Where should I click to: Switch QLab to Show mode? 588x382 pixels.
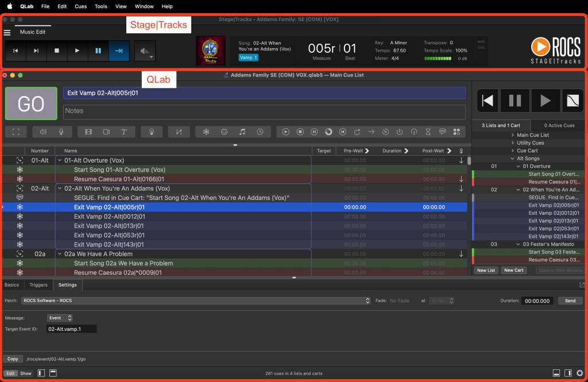tap(26, 373)
